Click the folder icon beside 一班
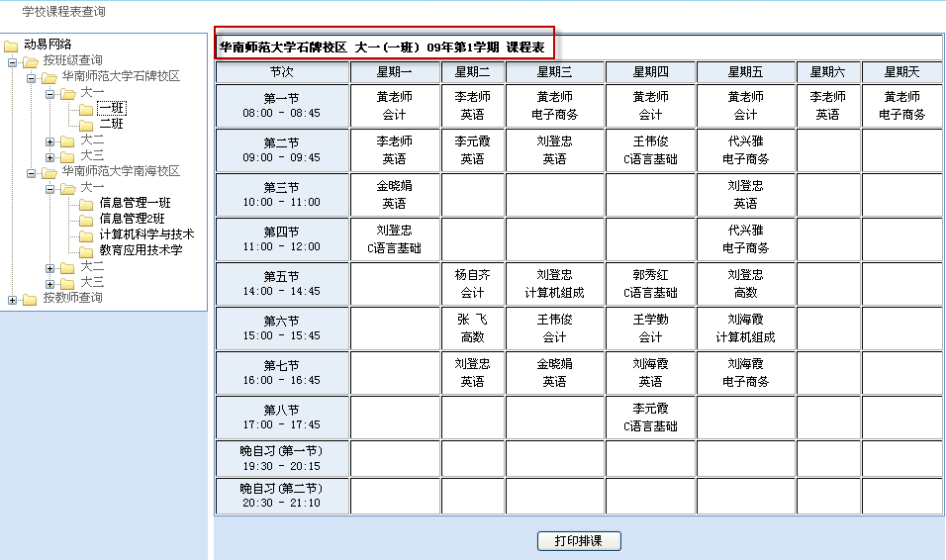This screenshot has width=946, height=560. (86, 109)
